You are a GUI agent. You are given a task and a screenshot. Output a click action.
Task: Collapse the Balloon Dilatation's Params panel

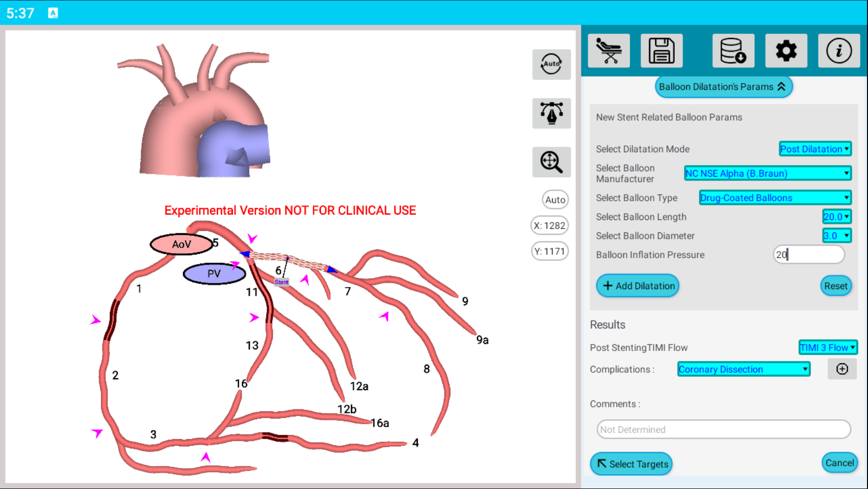coord(723,87)
